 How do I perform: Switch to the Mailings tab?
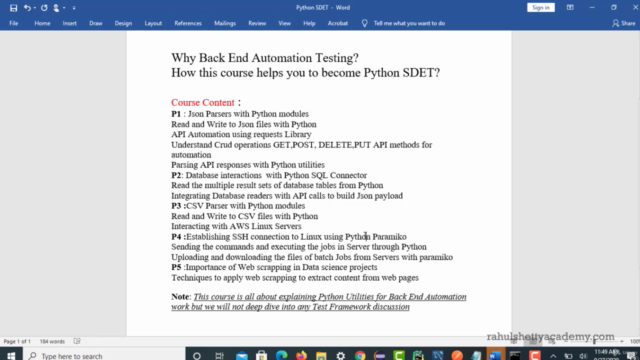(225, 23)
